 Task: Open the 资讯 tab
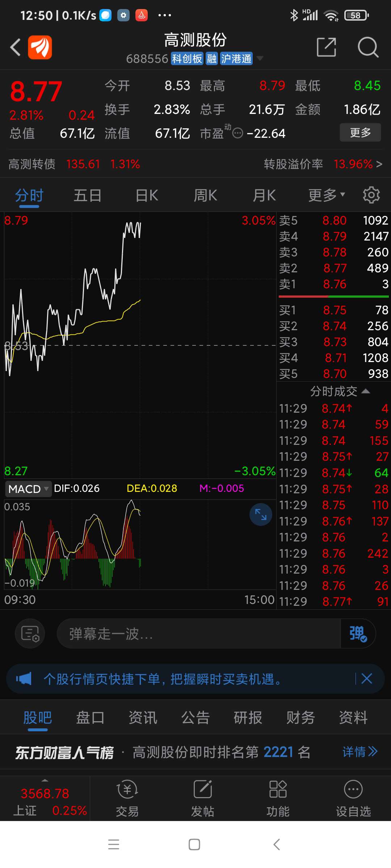pos(143,718)
